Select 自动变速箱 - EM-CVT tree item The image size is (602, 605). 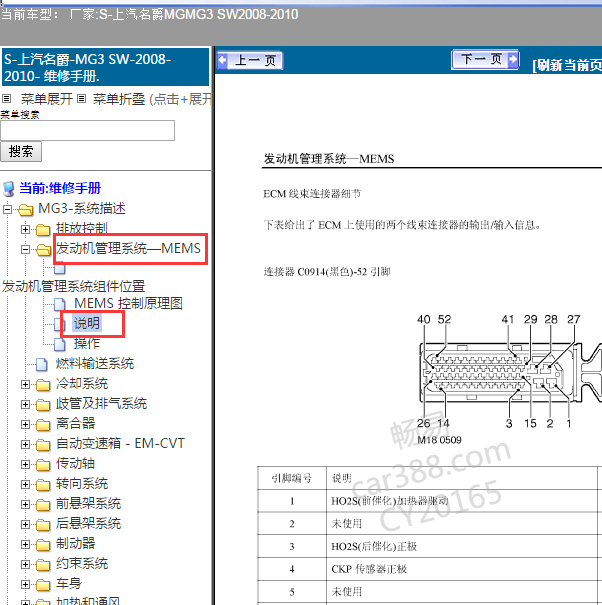120,443
